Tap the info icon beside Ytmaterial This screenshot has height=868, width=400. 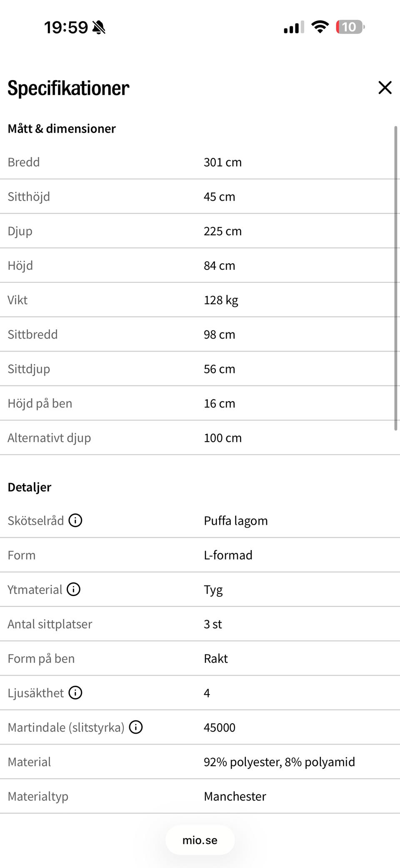click(74, 589)
